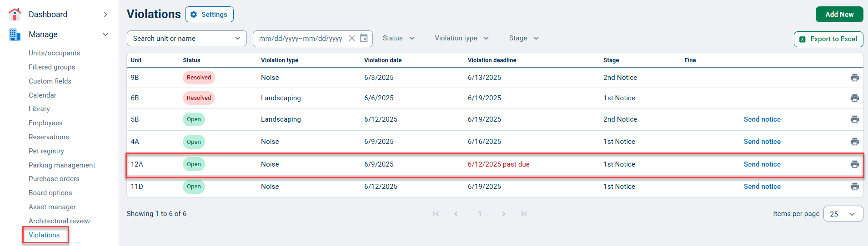This screenshot has width=868, height=246.
Task: Open Asset manager in the sidebar
Action: pos(52,207)
